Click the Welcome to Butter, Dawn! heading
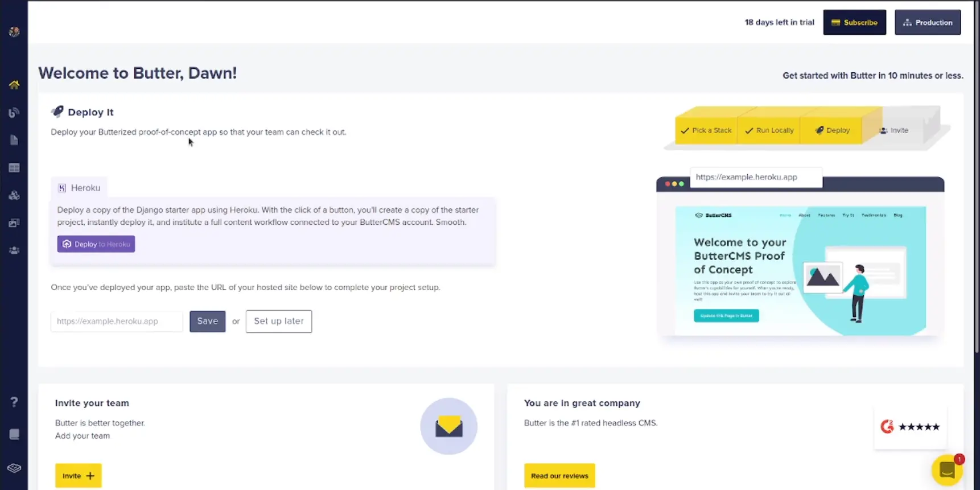 (137, 73)
